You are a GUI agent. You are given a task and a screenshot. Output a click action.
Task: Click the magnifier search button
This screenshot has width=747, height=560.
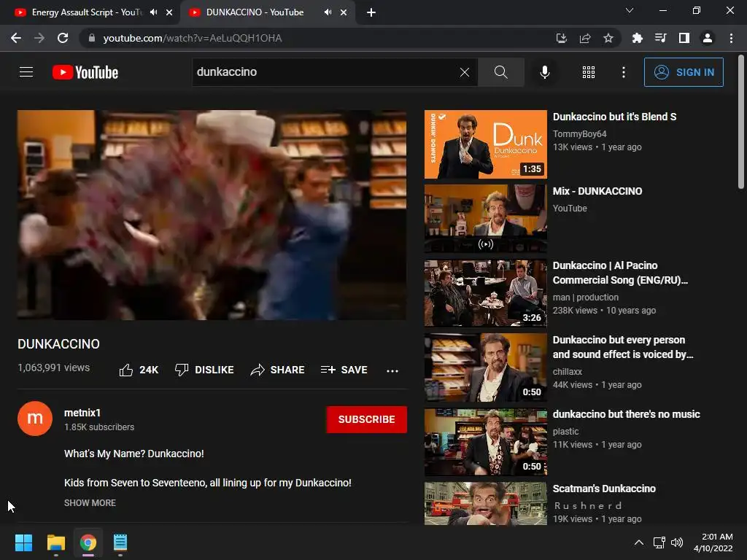500,72
